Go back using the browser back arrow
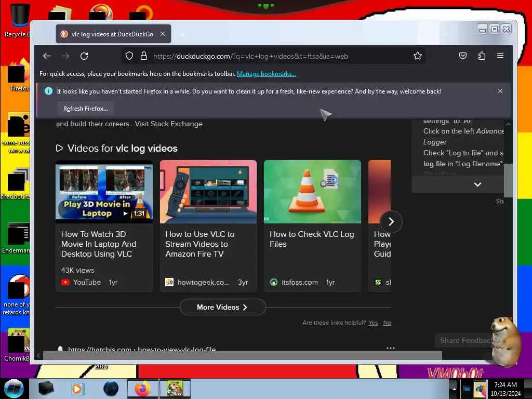Screen dimensions: 532x399 click(47, 56)
